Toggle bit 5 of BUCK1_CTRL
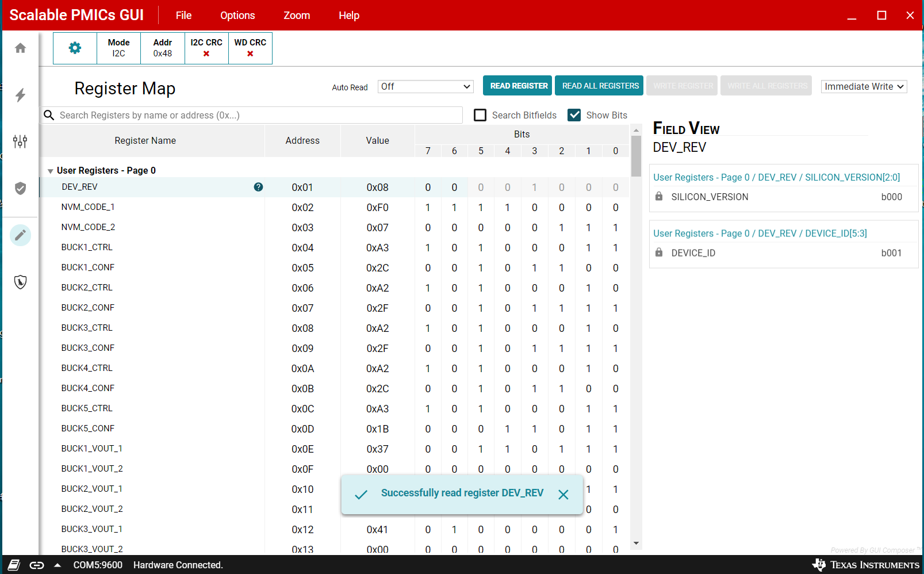The height and width of the screenshot is (574, 924). (x=481, y=248)
